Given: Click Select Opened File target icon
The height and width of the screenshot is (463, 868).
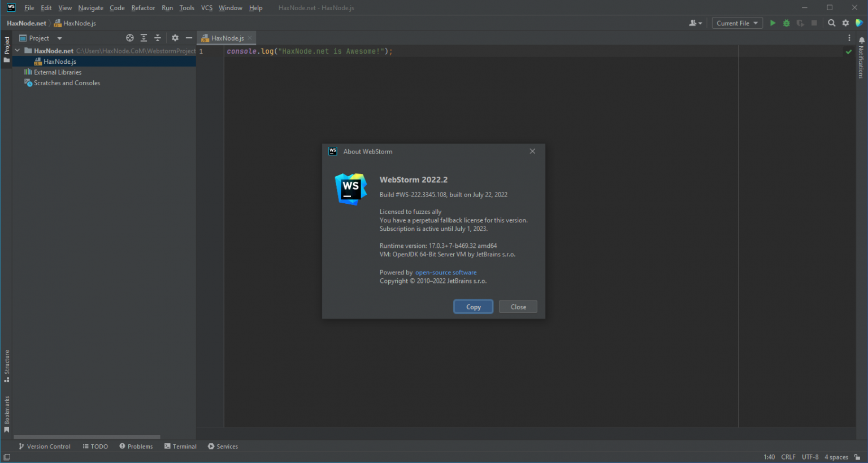Looking at the screenshot, I should coord(130,38).
